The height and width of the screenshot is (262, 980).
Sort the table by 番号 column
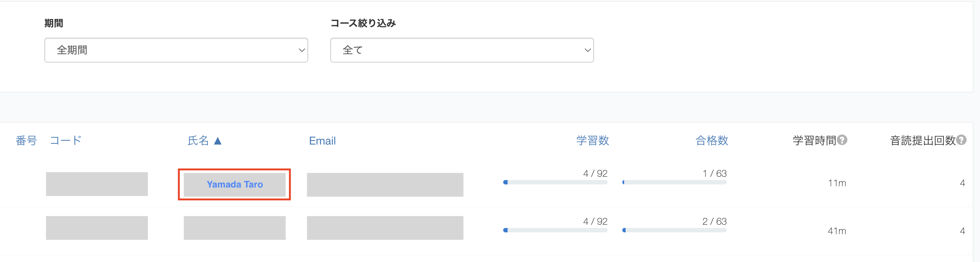click(x=26, y=141)
